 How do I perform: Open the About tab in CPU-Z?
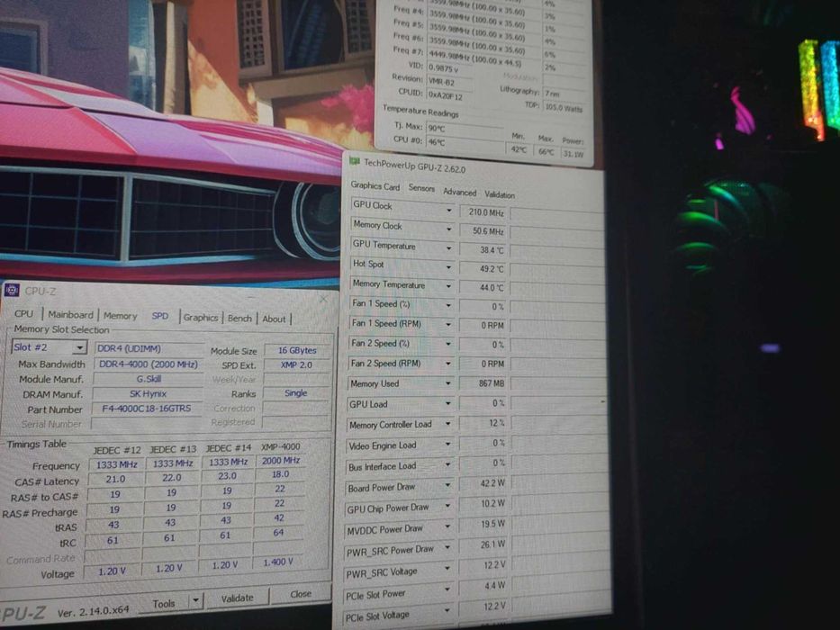[x=274, y=319]
